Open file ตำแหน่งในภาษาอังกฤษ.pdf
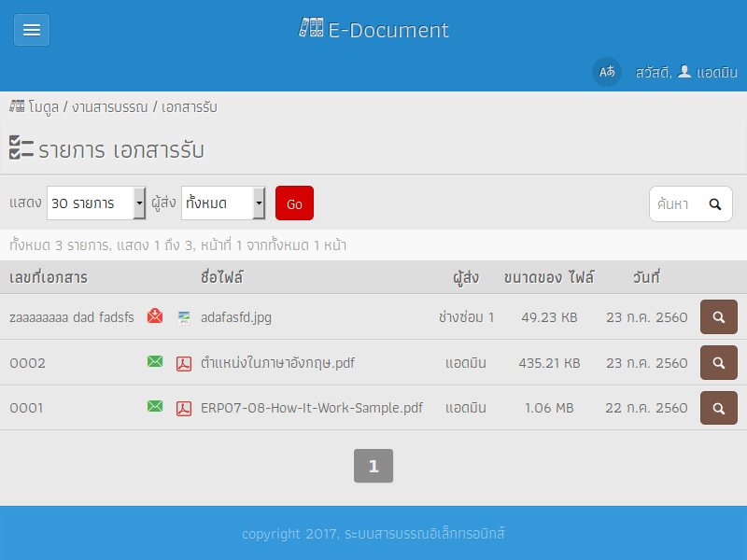 (277, 363)
